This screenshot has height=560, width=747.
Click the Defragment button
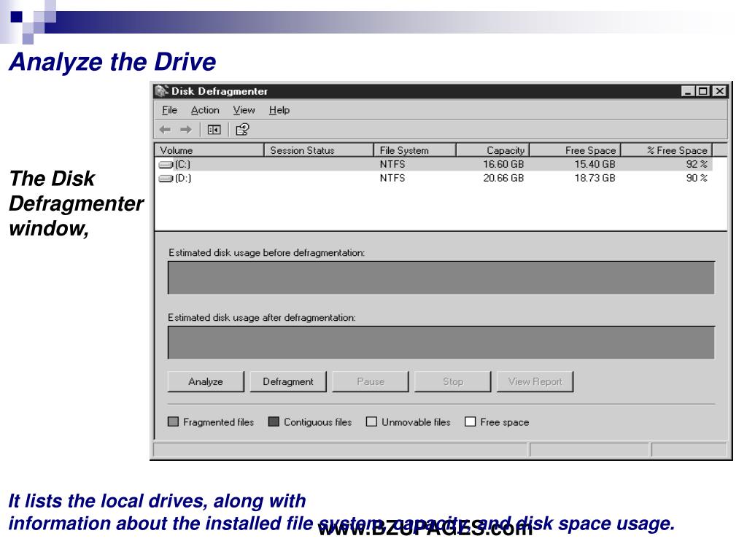[x=288, y=382]
